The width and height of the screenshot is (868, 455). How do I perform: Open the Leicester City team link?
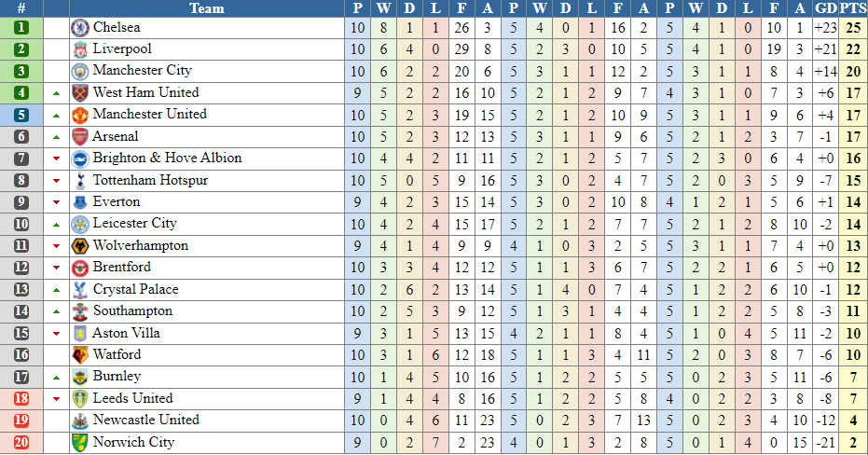(134, 223)
